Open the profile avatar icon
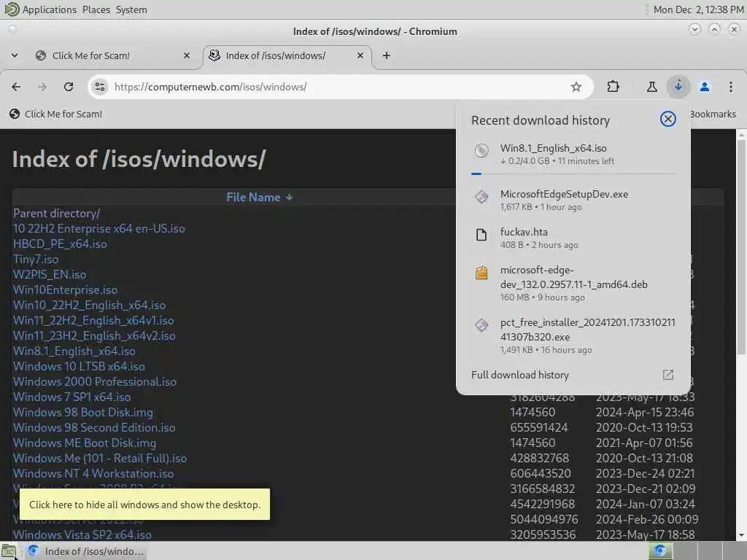 point(705,87)
